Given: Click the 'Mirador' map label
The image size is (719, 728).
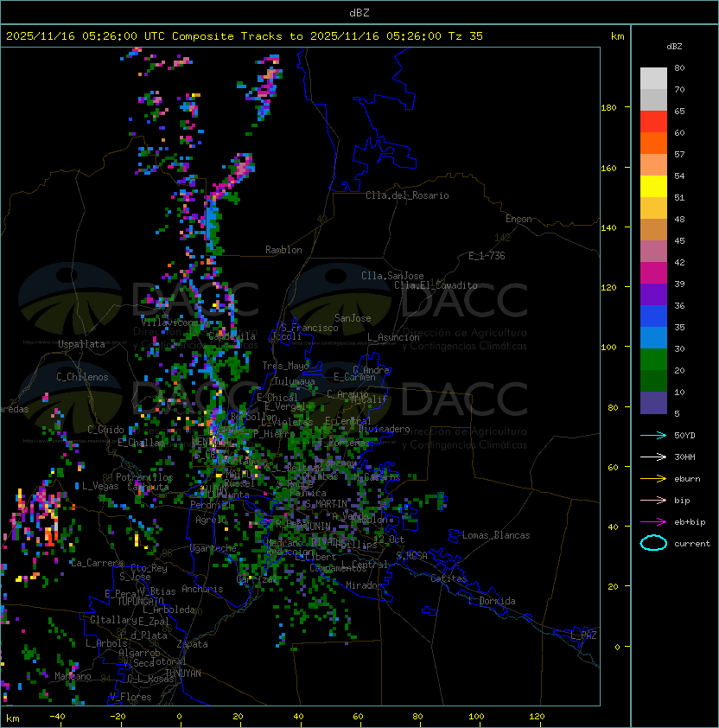Looking at the screenshot, I should click(x=364, y=585).
